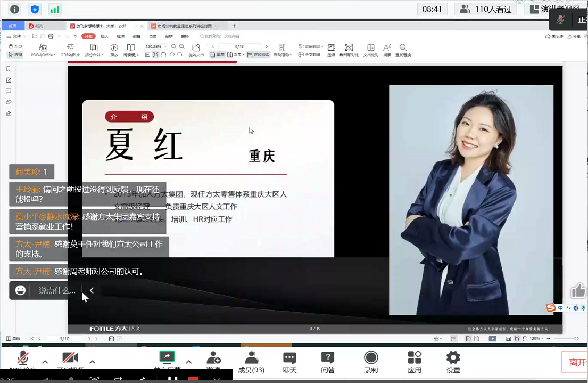Click the 说点什么 chat input field
Image resolution: width=588 pixels, height=383 pixels.
point(57,290)
